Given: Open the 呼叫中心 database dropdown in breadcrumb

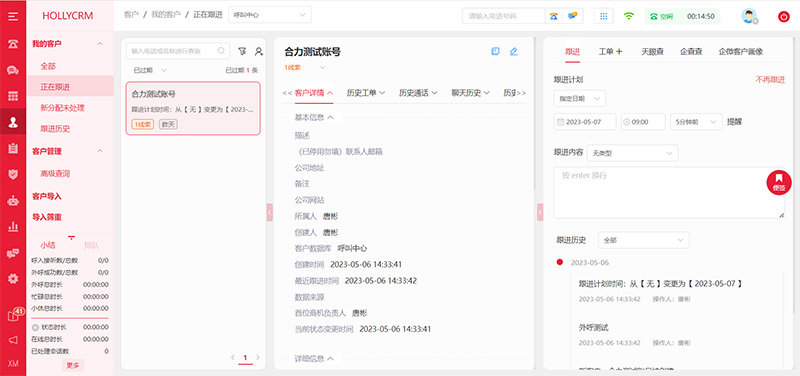Looking at the screenshot, I should coord(270,15).
